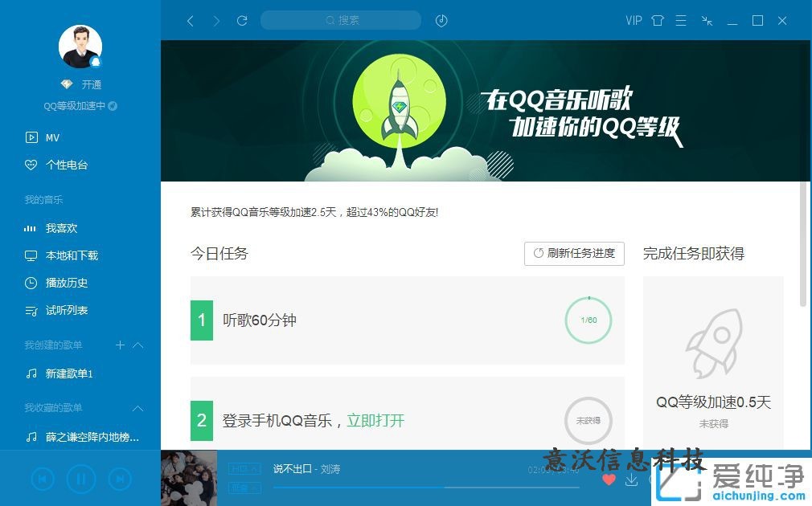This screenshot has height=506, width=812.
Task: Open the skin changer shirt icon
Action: coord(658,21)
